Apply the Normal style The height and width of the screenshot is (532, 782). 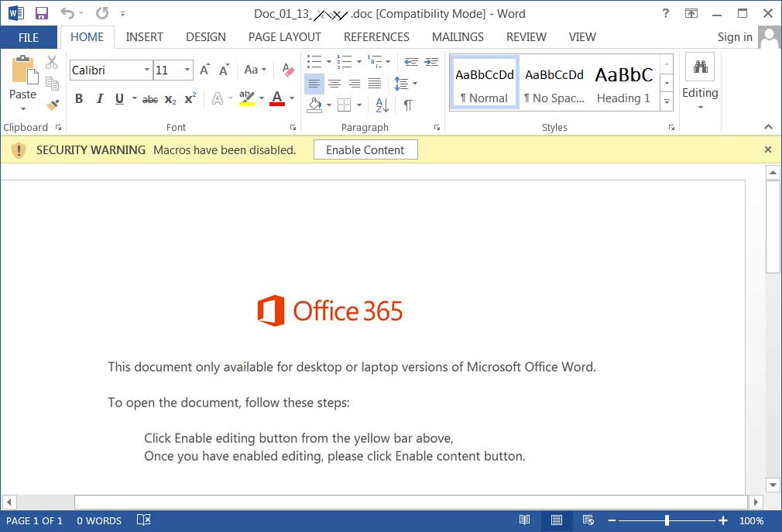(x=484, y=84)
